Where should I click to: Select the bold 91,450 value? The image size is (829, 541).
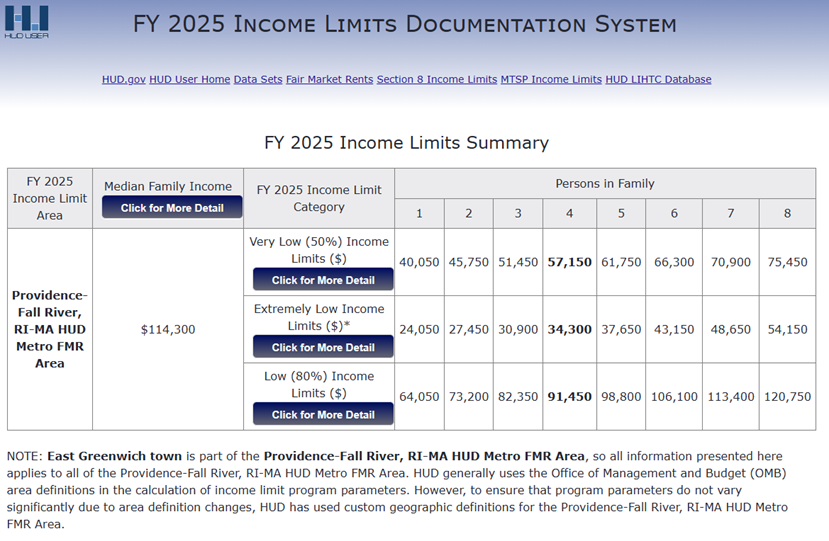point(569,397)
